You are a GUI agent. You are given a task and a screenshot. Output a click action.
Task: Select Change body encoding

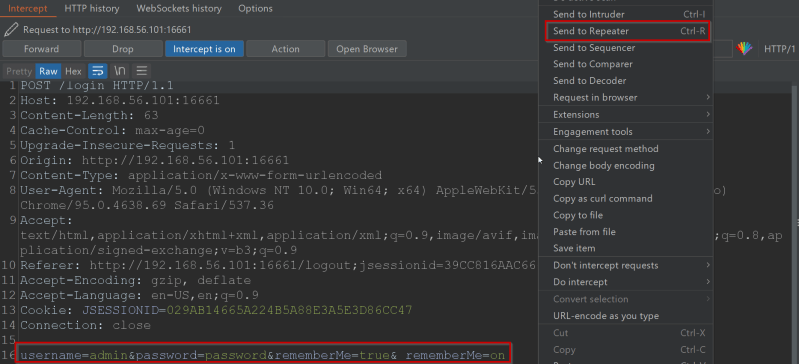626,166
